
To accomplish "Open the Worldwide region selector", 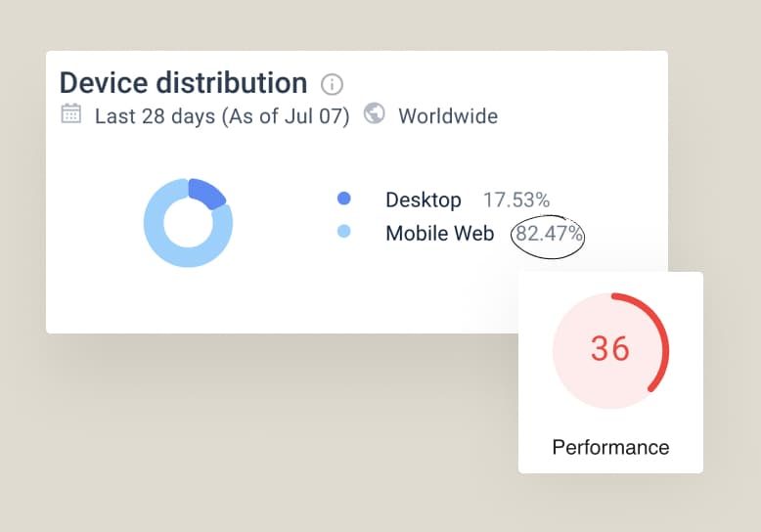I will (x=447, y=116).
